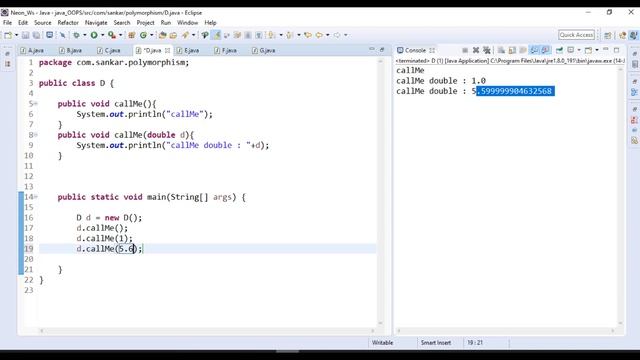Click the Forward navigation arrow icon
640x360 pixels.
[337, 35]
